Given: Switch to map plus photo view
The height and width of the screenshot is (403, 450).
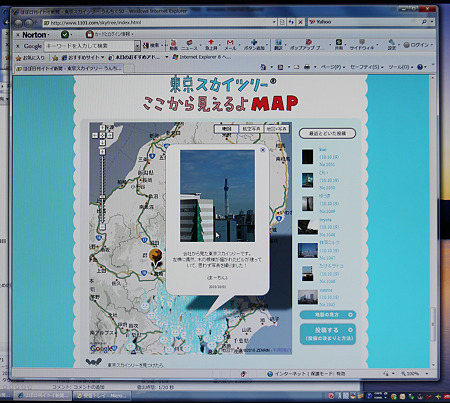Looking at the screenshot, I should (x=276, y=129).
